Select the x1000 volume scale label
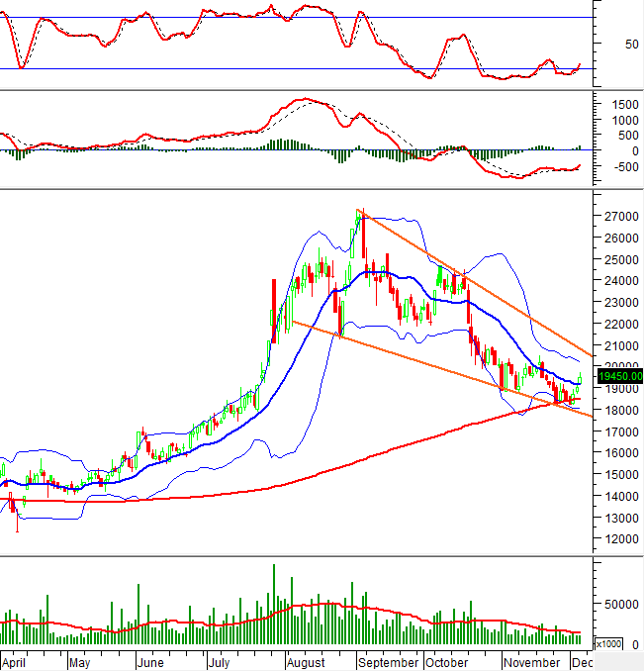The image size is (644, 671). (608, 643)
